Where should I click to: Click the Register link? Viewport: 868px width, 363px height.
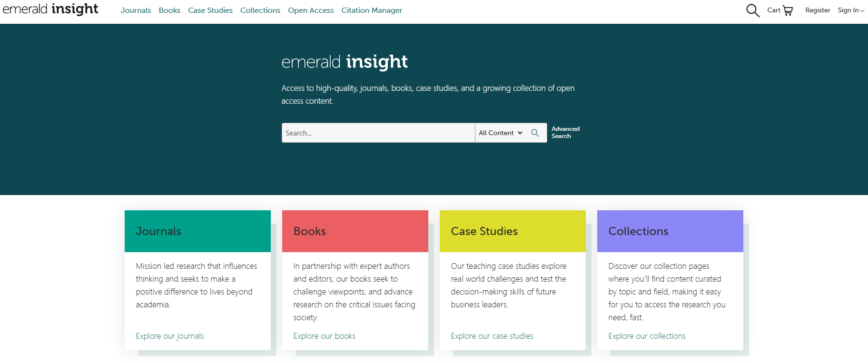pos(818,10)
